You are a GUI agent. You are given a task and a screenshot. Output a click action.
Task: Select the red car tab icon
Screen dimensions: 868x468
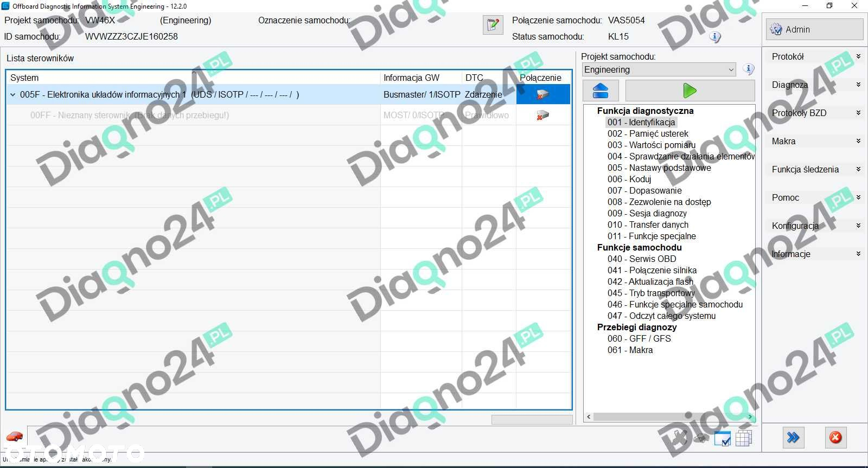coord(15,437)
